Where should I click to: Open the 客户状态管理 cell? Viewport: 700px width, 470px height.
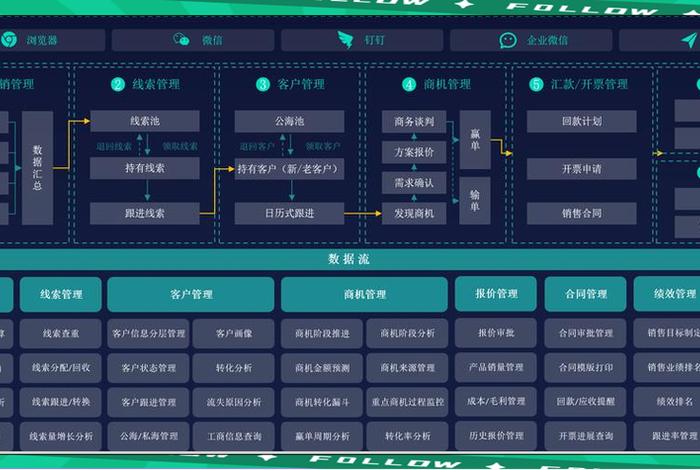(x=148, y=368)
